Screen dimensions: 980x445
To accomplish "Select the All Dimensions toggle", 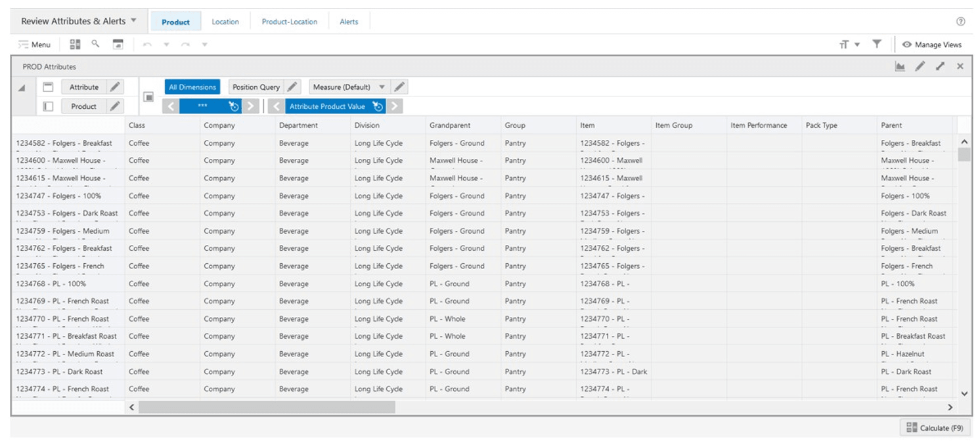I will coord(191,87).
